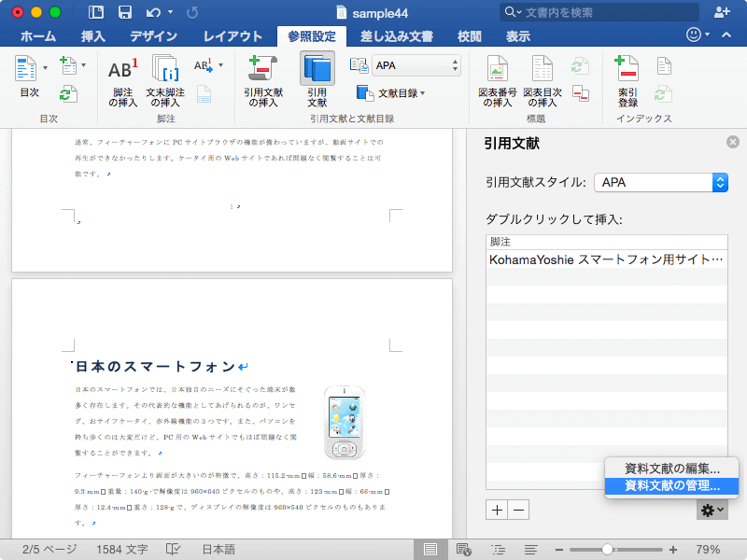
Task: Click the plus button to add a source
Action: (x=497, y=510)
